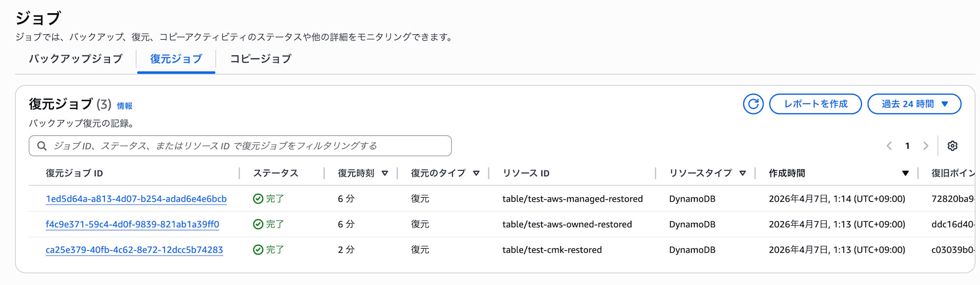Click 完了 status icon for ca25e379 job
Image resolution: width=980 pixels, height=285 pixels.
pos(258,250)
